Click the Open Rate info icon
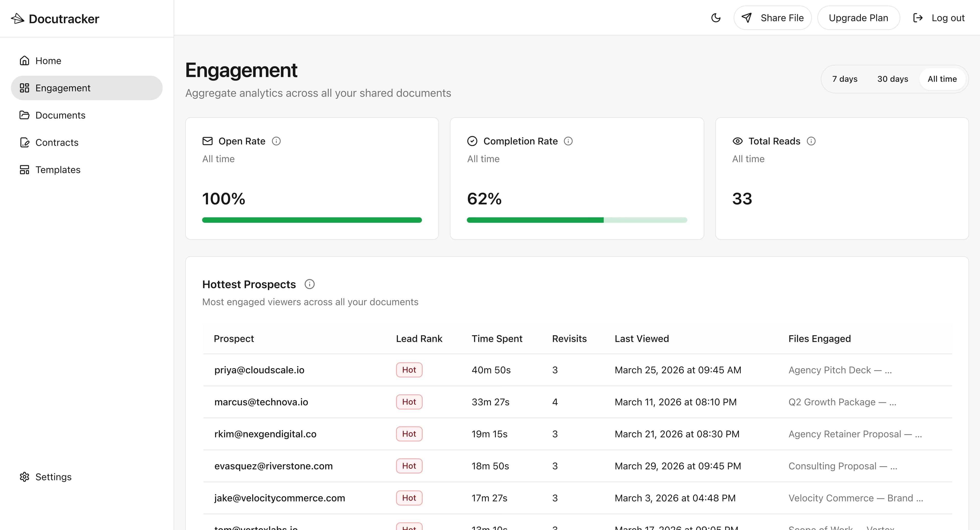This screenshot has height=530, width=980. click(276, 141)
